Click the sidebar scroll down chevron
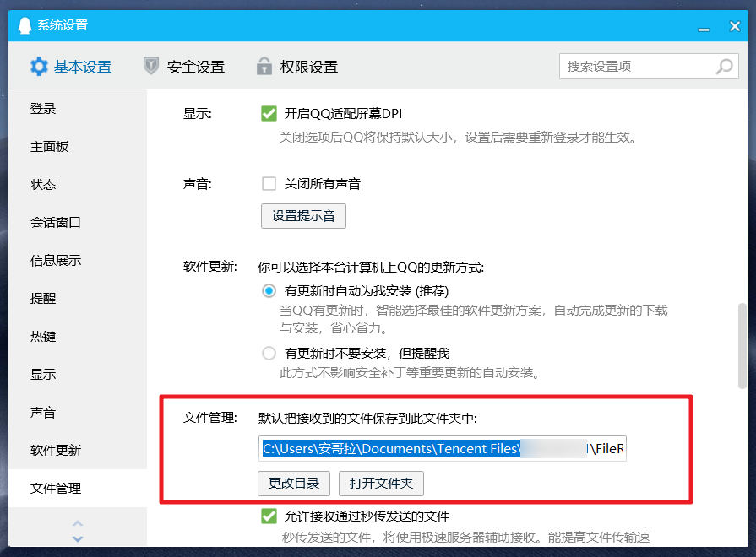Viewport: 756px width, 557px height. (x=78, y=538)
